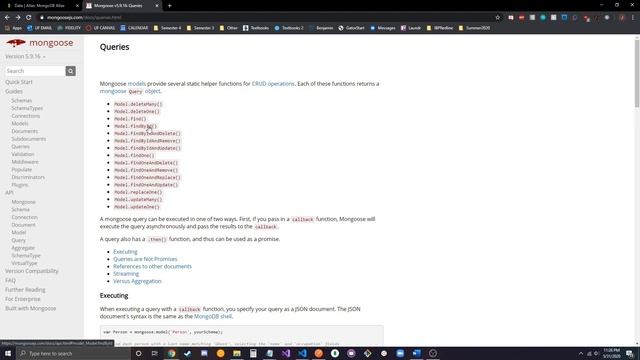Open Queries guide in sidebar
640x360 pixels.
pos(20,147)
